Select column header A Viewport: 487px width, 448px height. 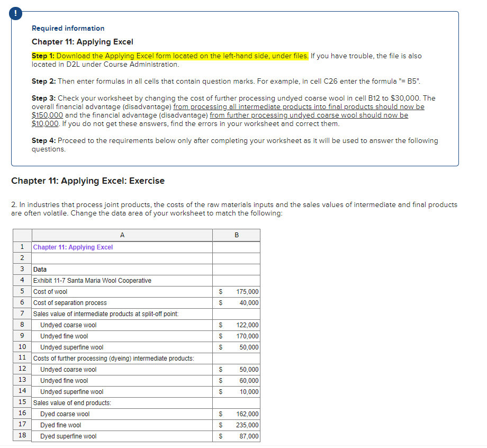(122, 235)
